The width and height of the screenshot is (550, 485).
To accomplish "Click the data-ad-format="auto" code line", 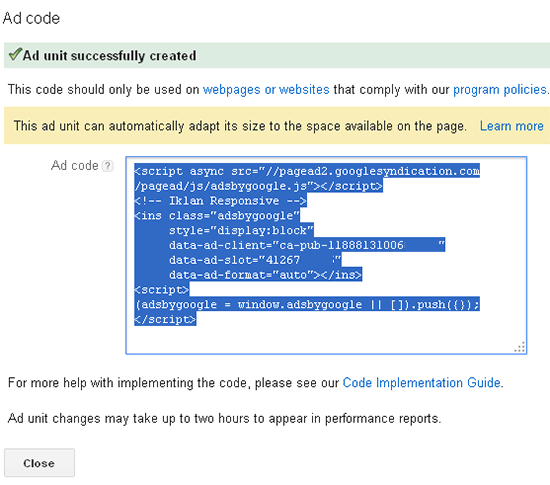I will (x=265, y=275).
